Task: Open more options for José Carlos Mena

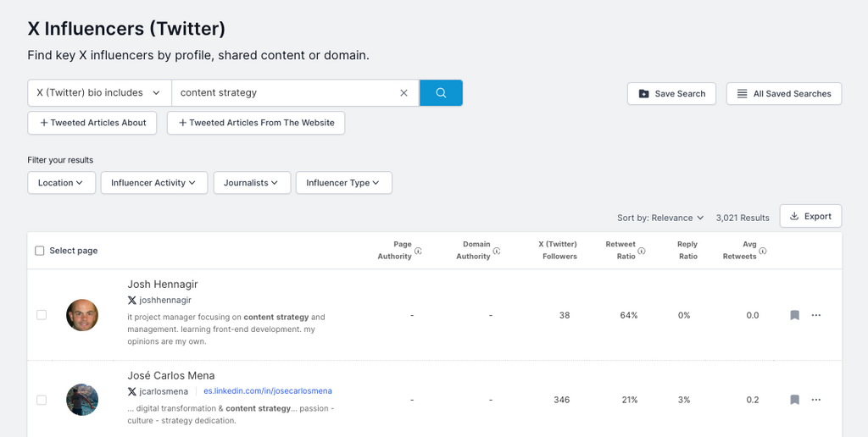Action: [815, 400]
